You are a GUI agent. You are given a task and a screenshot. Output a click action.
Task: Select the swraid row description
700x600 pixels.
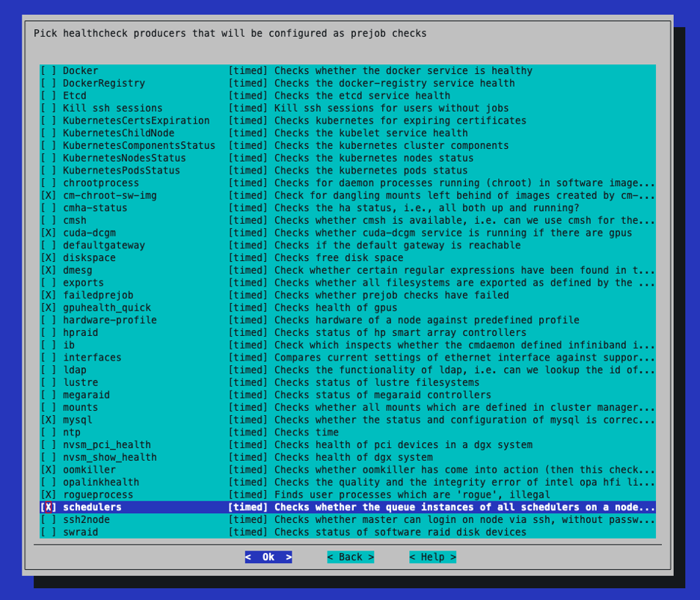pyautogui.click(x=400, y=532)
